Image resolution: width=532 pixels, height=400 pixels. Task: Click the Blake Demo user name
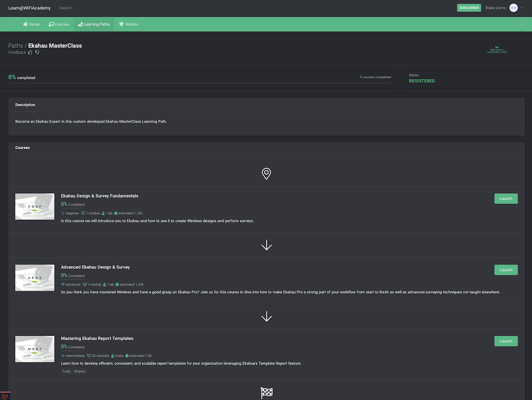496,8
